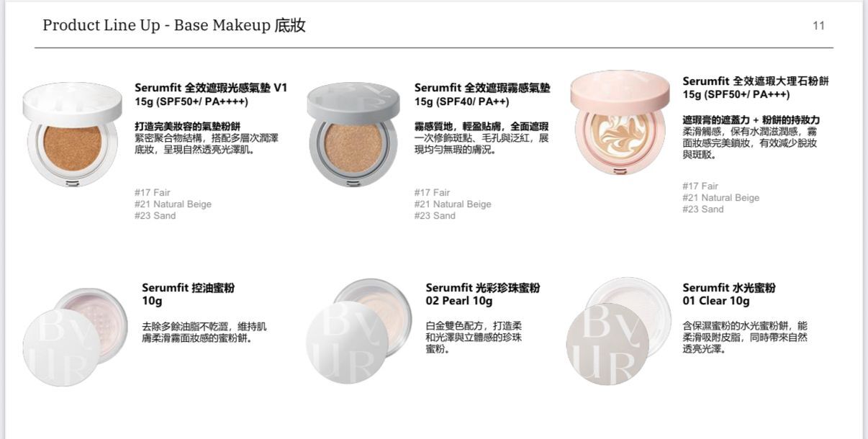Click the 打造完美妝容的氣墊粉餅 bold tagline

coord(187,127)
